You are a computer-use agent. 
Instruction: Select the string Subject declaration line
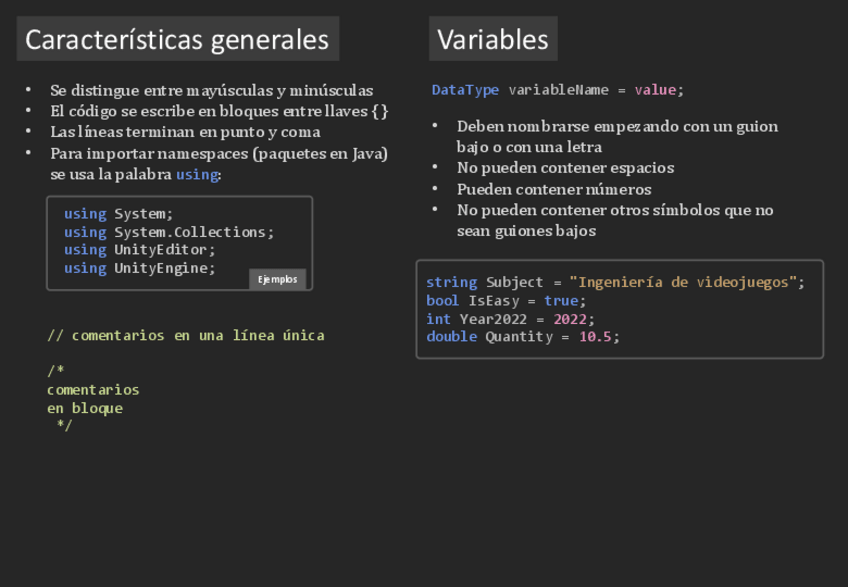[x=614, y=282]
